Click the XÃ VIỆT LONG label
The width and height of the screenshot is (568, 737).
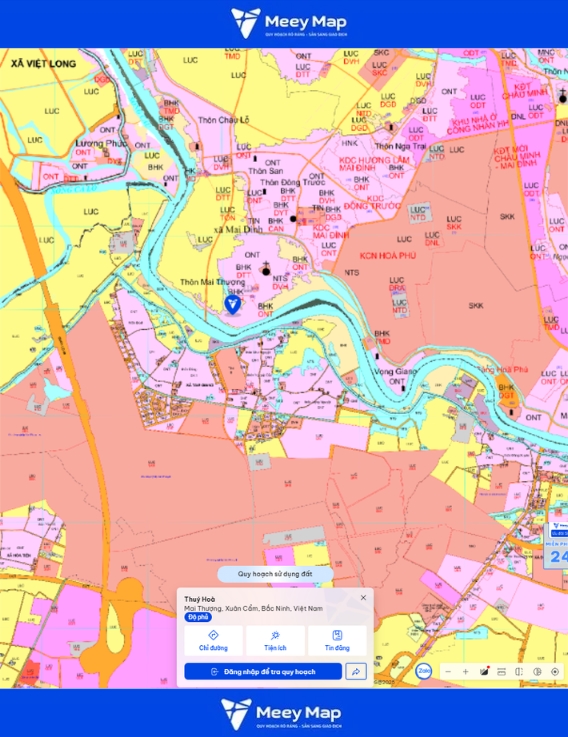click(43, 63)
